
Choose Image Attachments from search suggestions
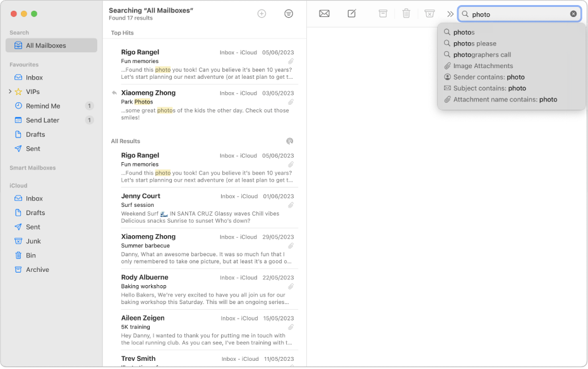[483, 66]
